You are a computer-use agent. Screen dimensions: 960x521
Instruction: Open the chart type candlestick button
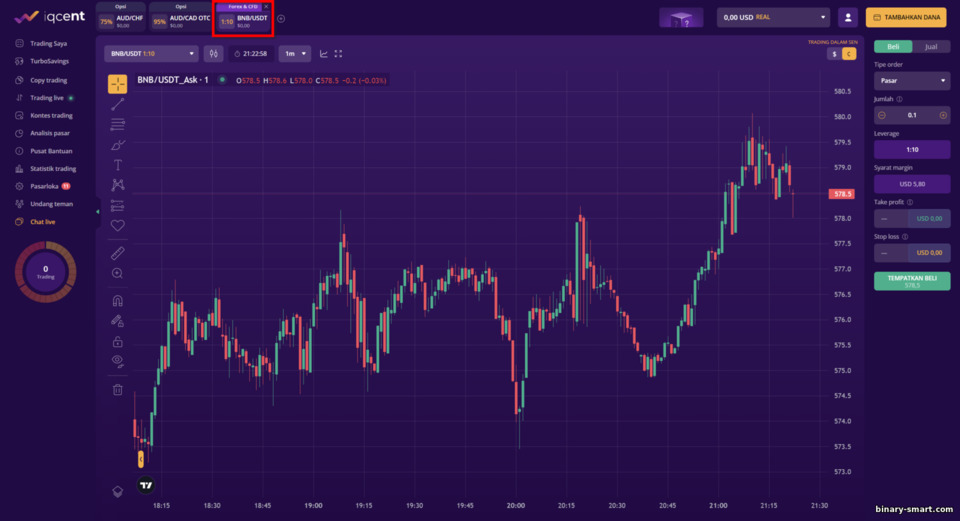[213, 54]
